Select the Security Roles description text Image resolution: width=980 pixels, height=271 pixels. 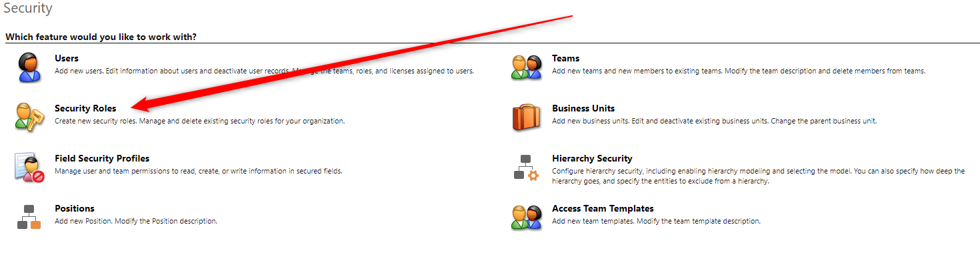[x=200, y=121]
